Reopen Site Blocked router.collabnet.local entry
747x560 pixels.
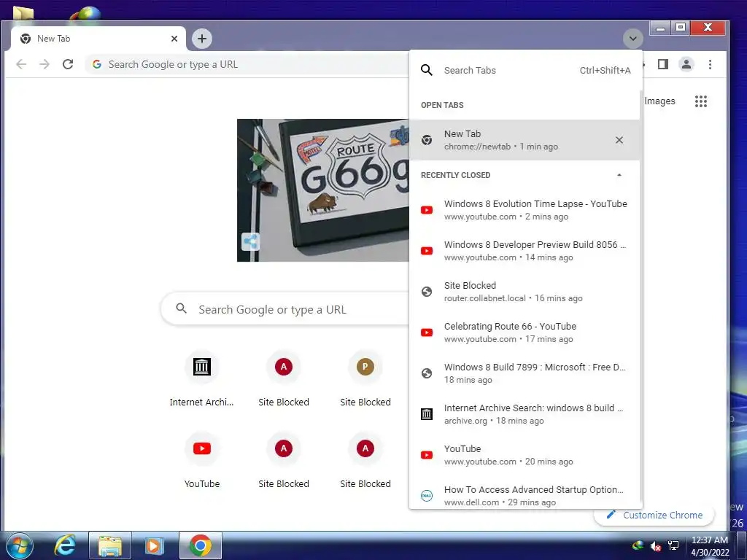coord(524,292)
